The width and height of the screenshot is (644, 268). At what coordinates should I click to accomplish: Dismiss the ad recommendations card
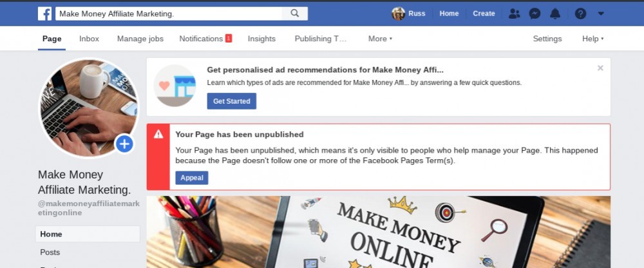(600, 68)
